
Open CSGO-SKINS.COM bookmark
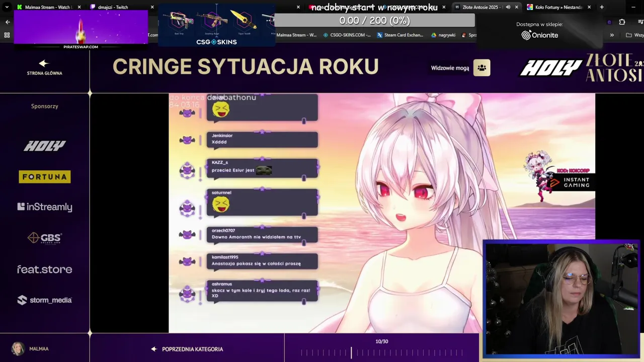(x=347, y=35)
